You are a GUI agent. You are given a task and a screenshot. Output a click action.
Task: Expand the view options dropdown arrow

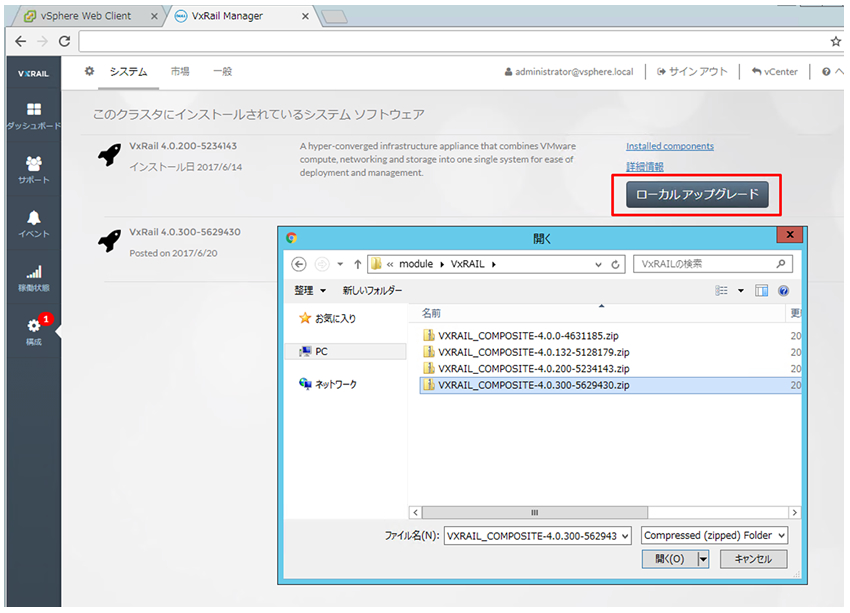coord(740,291)
